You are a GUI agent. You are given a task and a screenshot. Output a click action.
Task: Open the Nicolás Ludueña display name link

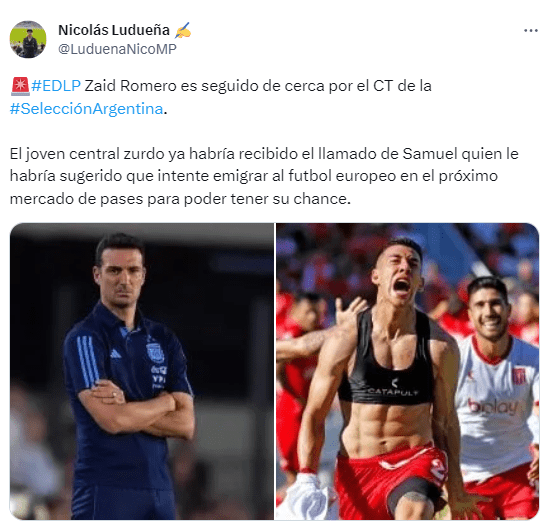pyautogui.click(x=114, y=30)
